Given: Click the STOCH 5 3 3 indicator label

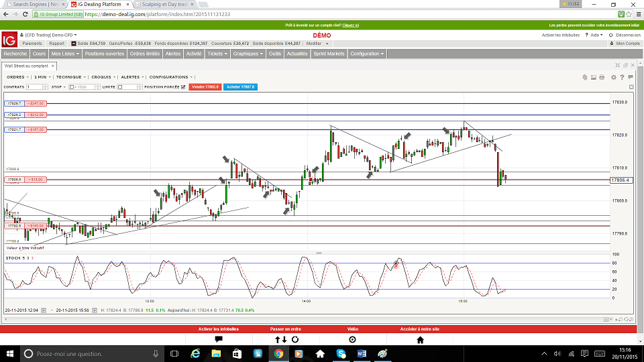Looking at the screenshot, I should [19, 258].
